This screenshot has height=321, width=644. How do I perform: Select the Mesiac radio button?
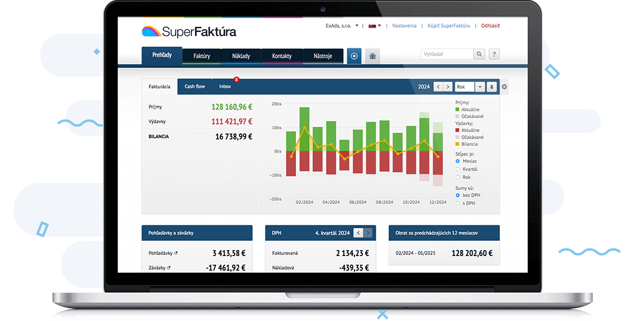tap(457, 161)
